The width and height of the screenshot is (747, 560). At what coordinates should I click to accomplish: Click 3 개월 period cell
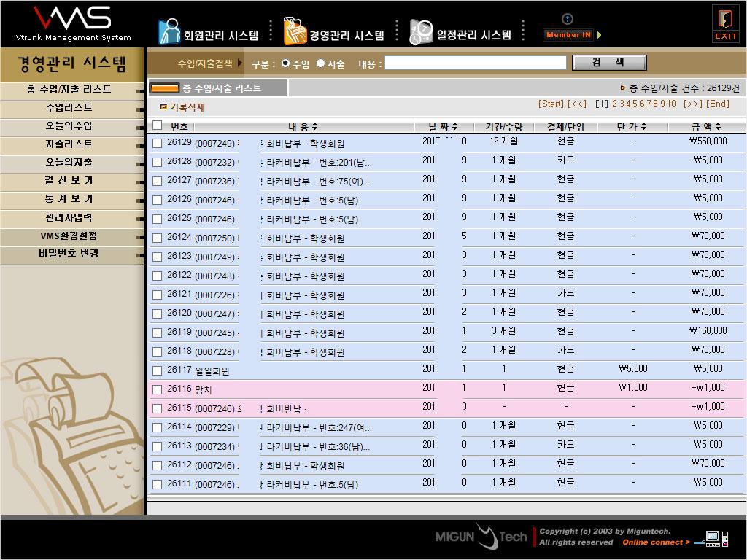coord(504,330)
